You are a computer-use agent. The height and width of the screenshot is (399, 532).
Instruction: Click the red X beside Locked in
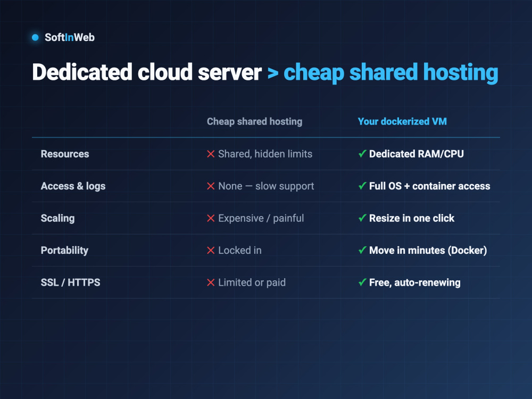[211, 251]
